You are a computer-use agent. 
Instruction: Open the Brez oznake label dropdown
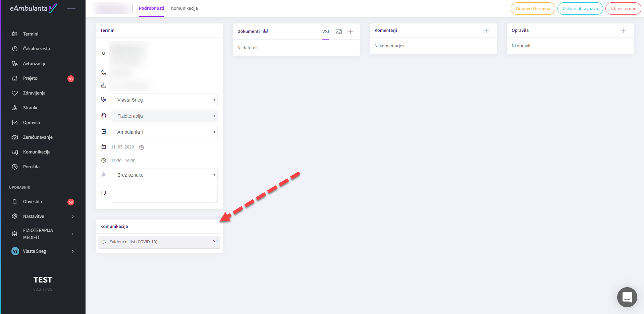(164, 175)
